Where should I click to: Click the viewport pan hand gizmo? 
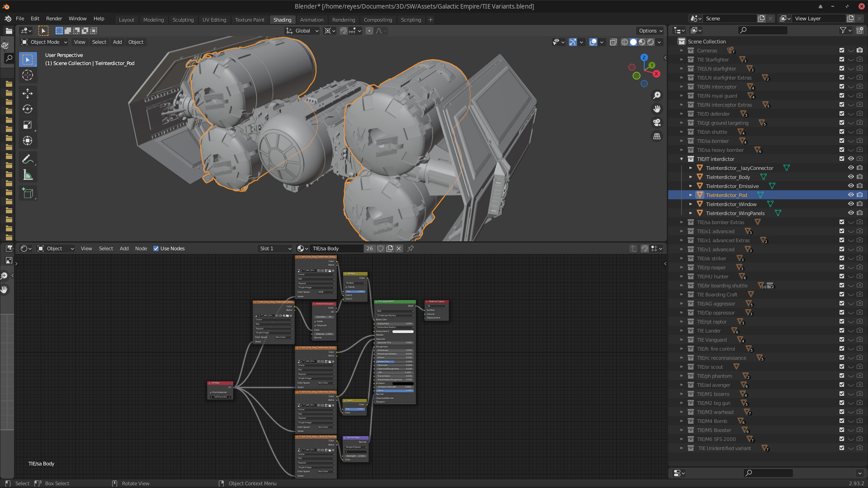click(657, 109)
